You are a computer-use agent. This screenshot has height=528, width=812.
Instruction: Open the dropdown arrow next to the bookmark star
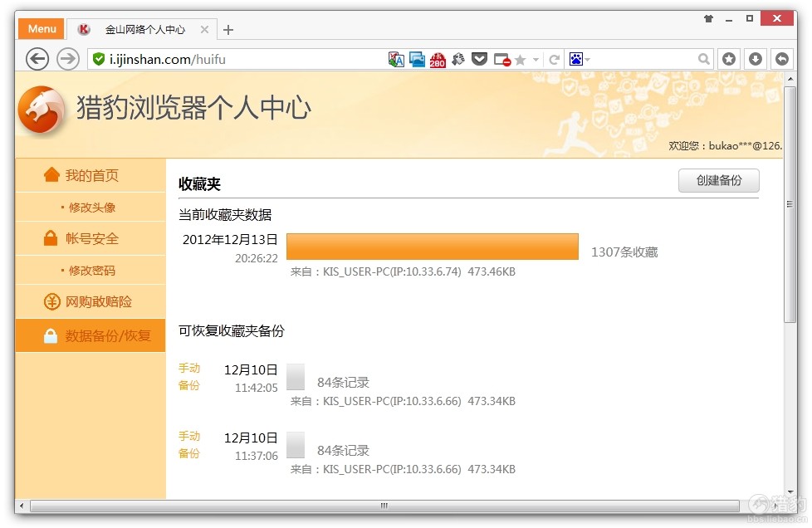[534, 59]
